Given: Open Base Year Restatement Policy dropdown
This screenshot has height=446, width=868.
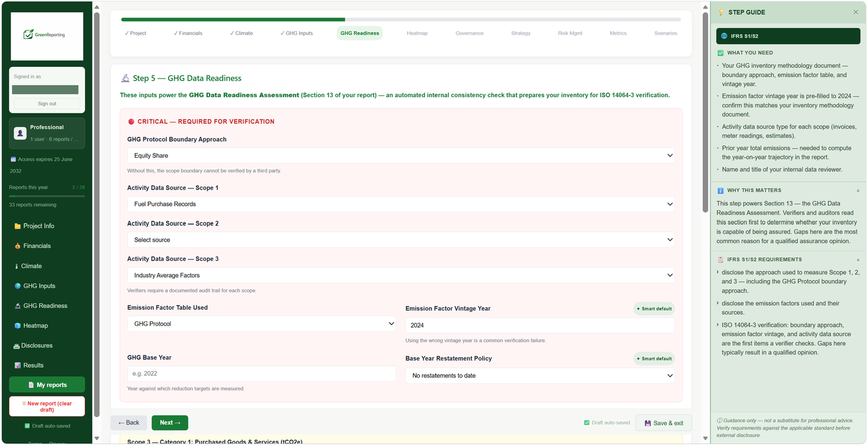Looking at the screenshot, I should (540, 375).
